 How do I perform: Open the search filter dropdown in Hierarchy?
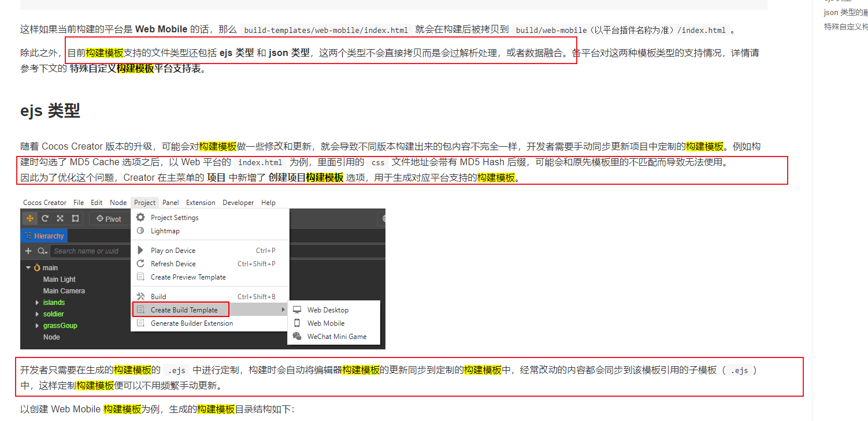coord(43,251)
